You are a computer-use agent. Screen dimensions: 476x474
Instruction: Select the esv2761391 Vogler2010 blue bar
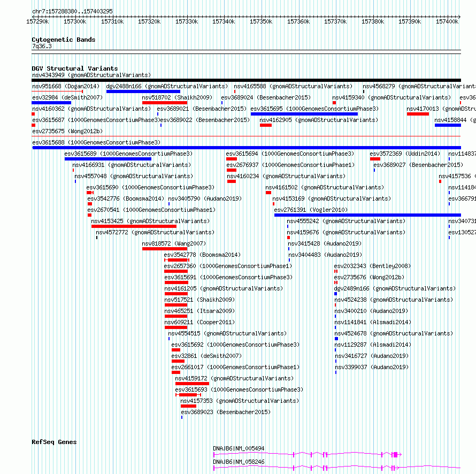(x=367, y=215)
